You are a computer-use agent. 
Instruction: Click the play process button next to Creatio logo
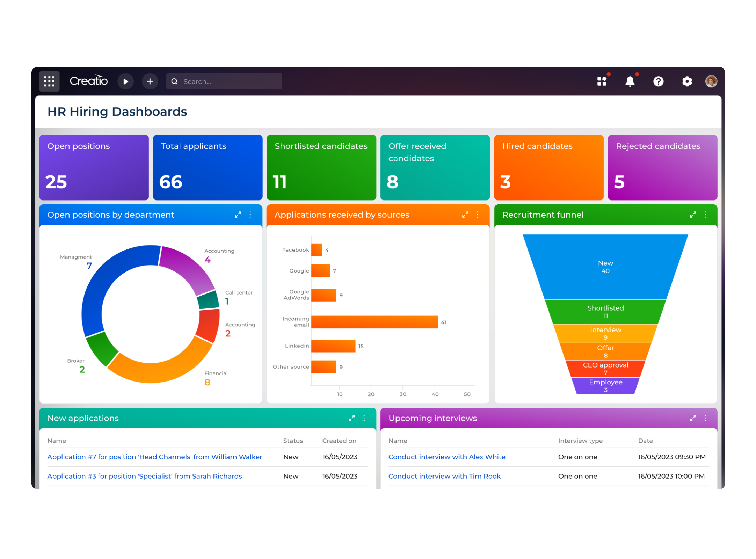126,81
